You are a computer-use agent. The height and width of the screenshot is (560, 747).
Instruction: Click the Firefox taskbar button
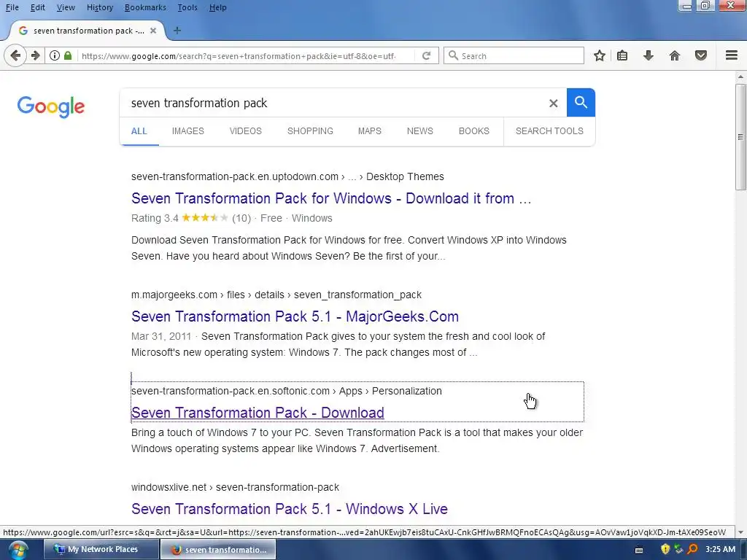pos(217,550)
